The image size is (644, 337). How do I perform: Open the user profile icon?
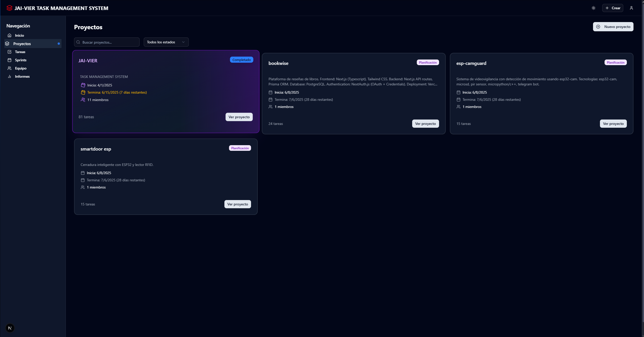pyautogui.click(x=631, y=8)
